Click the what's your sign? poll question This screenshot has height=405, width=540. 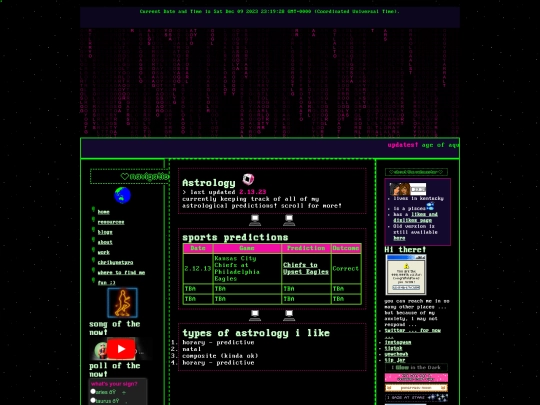pyautogui.click(x=114, y=384)
